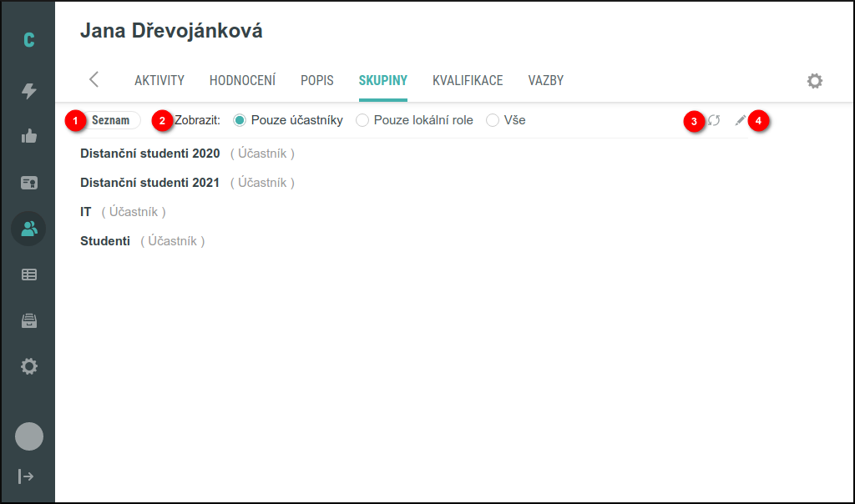
Task: Refresh the groups list with the reload icon
Action: pyautogui.click(x=714, y=119)
